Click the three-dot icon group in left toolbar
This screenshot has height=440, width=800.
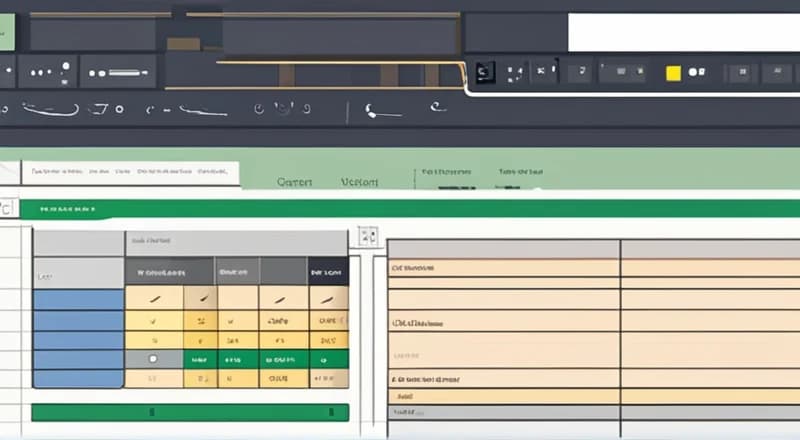42,72
